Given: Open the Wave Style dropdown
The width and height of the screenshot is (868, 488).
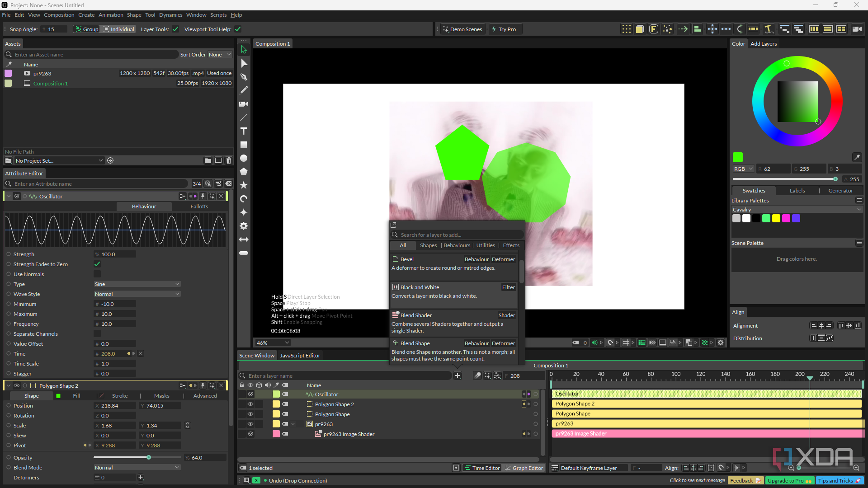Looking at the screenshot, I should tap(137, 294).
